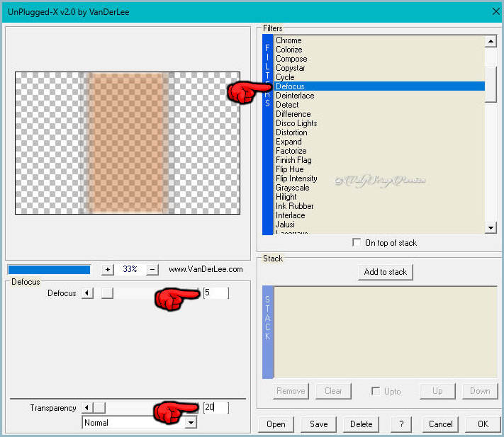504x437 pixels.
Task: Select the Interlace filter
Action: [x=380, y=215]
